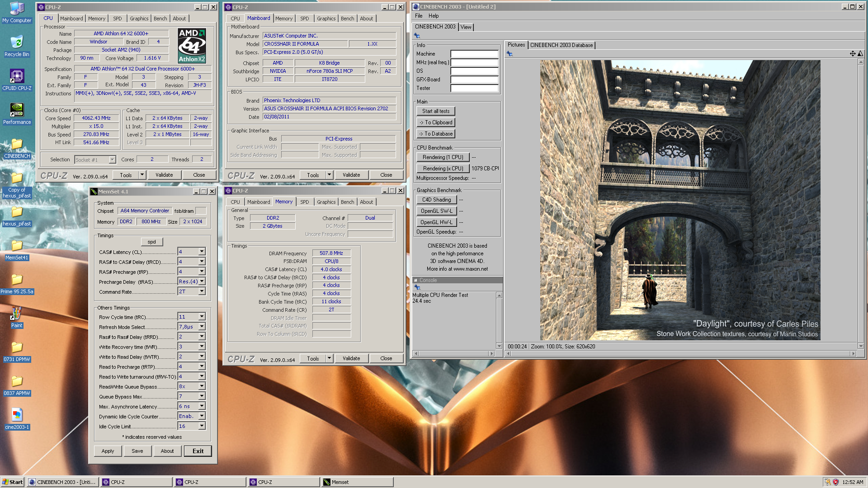Screen dimensions: 868x488
Task: Switch to CINEBENCH 2003 taskbar button
Action: [x=63, y=482]
